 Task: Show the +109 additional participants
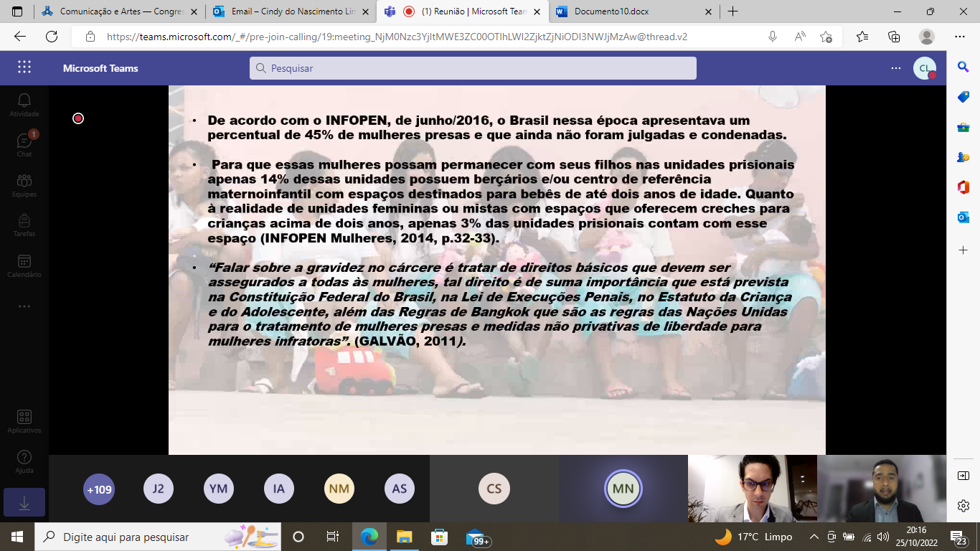tap(99, 489)
